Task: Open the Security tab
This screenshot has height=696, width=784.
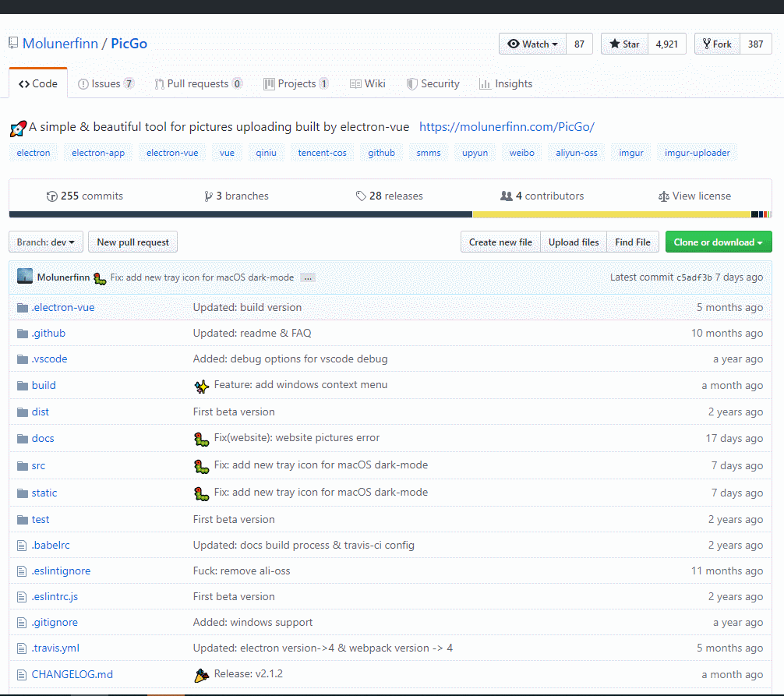Action: [x=433, y=84]
